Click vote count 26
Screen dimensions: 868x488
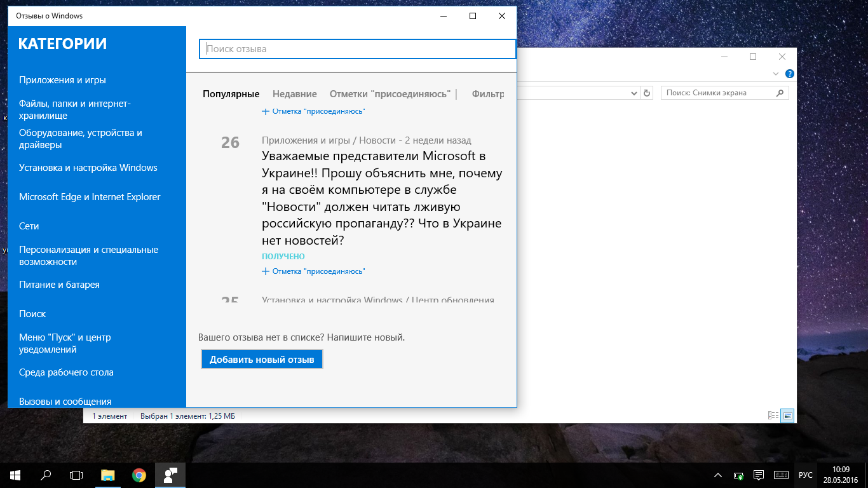click(230, 142)
